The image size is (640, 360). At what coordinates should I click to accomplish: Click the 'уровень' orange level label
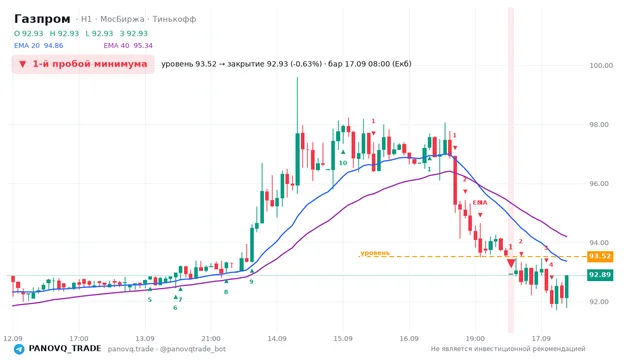click(375, 253)
